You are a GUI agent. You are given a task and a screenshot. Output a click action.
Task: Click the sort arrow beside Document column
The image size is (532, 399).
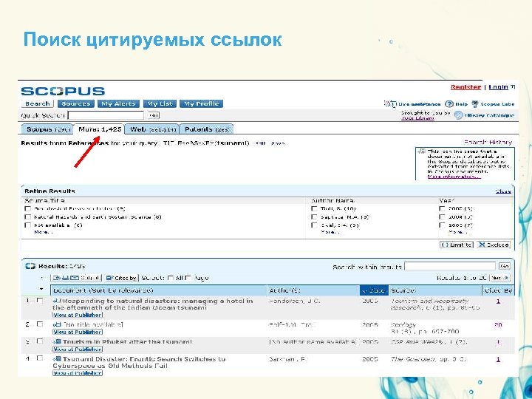pyautogui.click(x=41, y=289)
